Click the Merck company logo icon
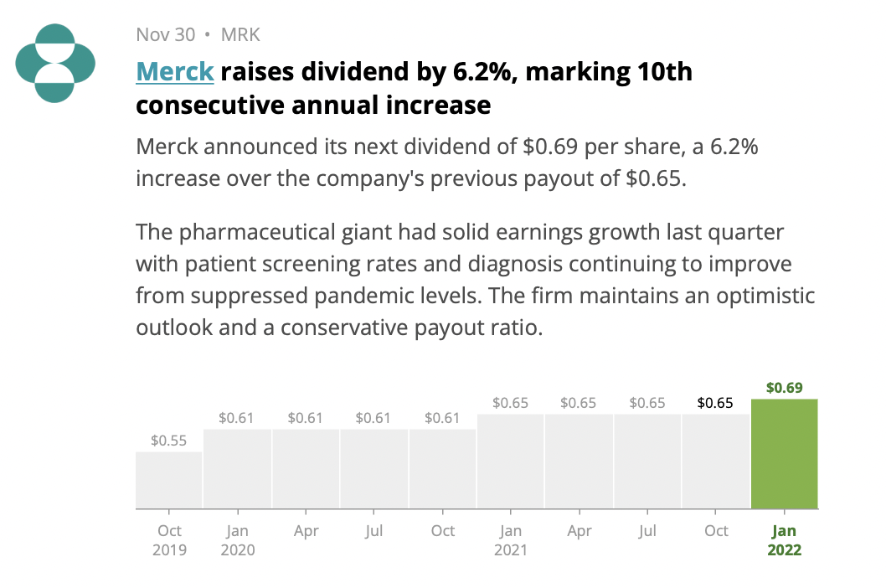Screen dimensions: 886x588 point(55,64)
